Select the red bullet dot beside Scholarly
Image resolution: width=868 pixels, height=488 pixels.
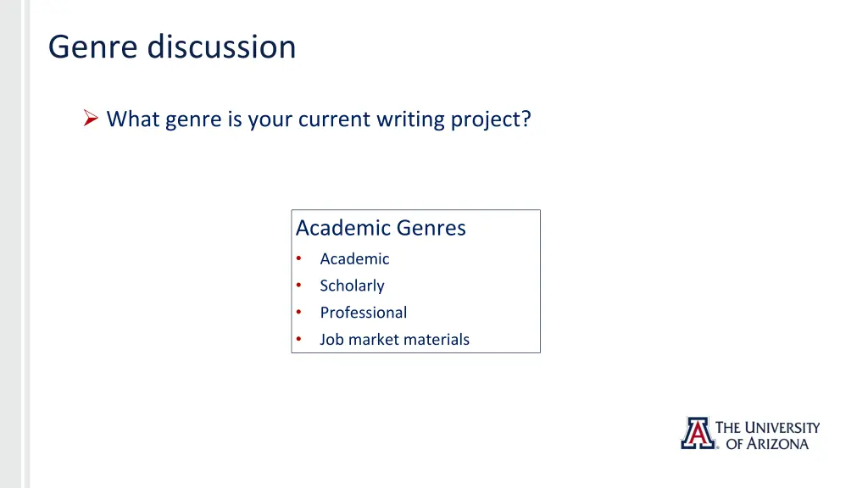coord(299,286)
